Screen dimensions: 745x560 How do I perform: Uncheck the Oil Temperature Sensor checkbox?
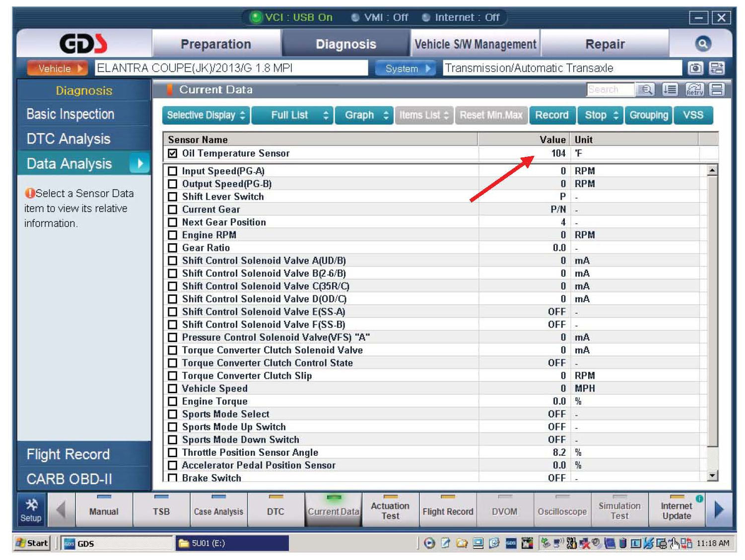click(172, 153)
